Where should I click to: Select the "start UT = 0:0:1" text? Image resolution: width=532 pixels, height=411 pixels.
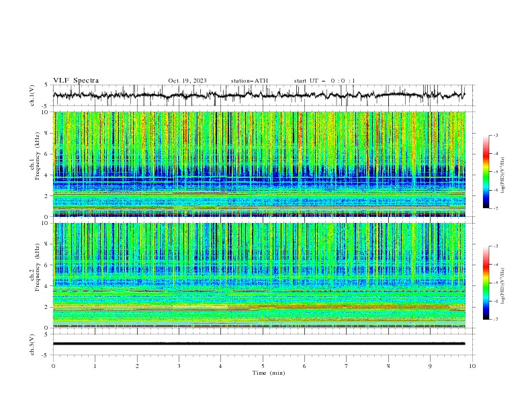point(324,81)
